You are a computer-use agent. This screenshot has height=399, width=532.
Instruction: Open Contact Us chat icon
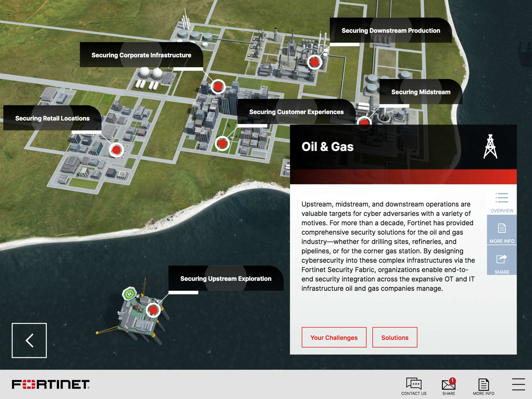(x=414, y=387)
